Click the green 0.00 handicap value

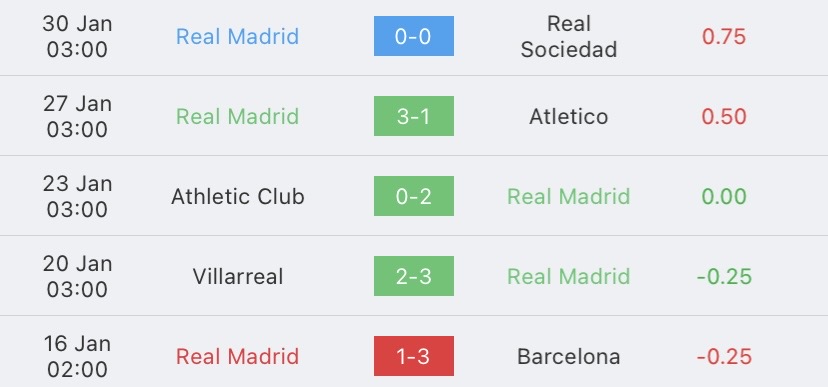[x=724, y=196]
